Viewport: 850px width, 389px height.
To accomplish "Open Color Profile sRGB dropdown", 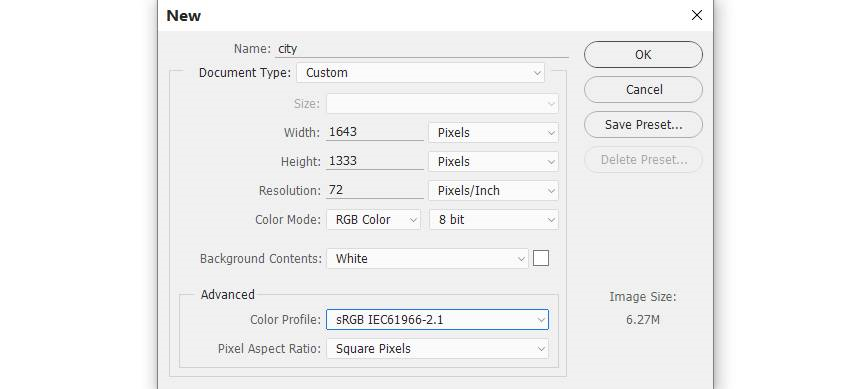I will [x=437, y=320].
